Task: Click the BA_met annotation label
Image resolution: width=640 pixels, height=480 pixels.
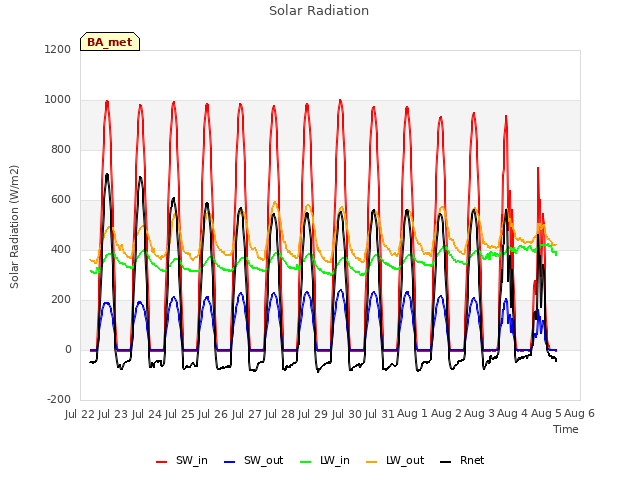Action: point(110,42)
